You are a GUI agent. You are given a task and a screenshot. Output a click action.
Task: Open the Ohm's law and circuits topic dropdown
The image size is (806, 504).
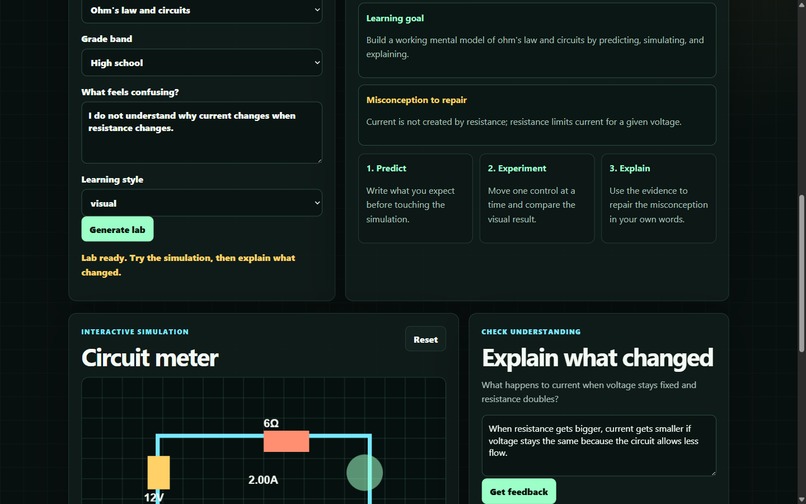tap(202, 10)
